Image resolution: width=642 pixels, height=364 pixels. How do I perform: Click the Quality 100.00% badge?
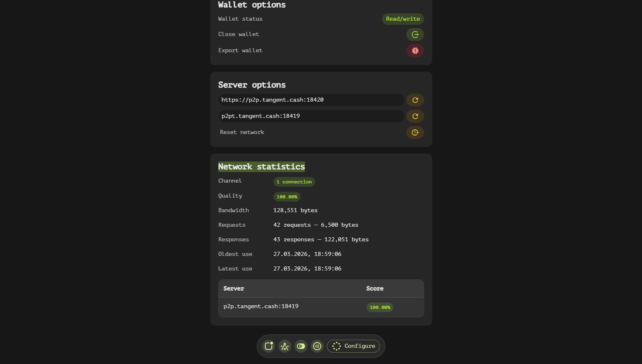287,197
